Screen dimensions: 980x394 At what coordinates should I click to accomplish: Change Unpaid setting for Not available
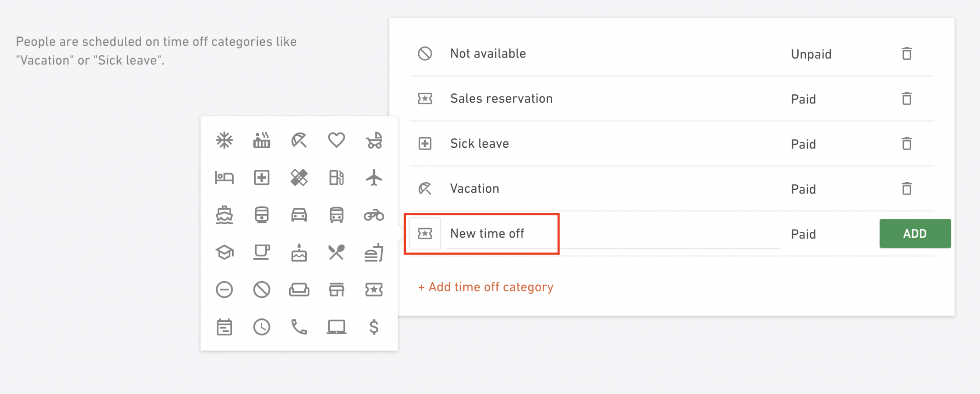(x=811, y=54)
